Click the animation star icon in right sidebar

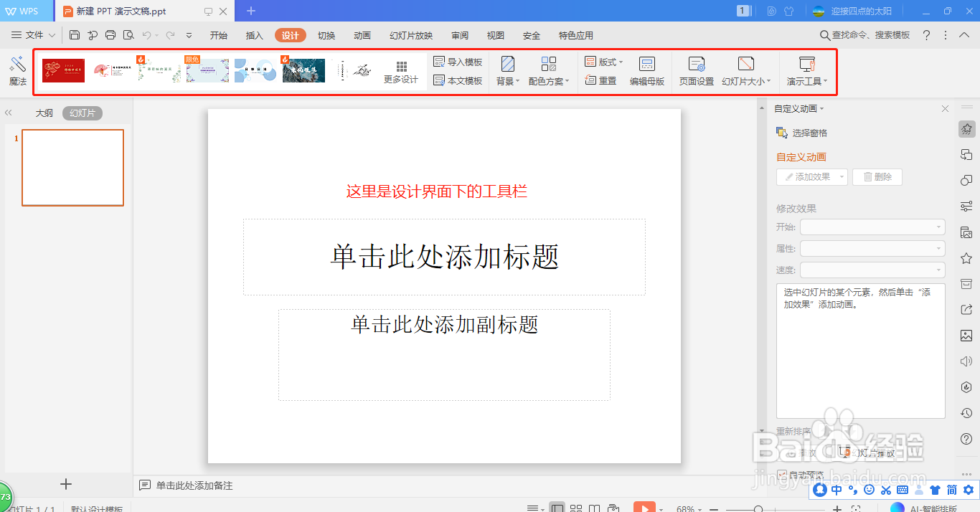coord(966,129)
